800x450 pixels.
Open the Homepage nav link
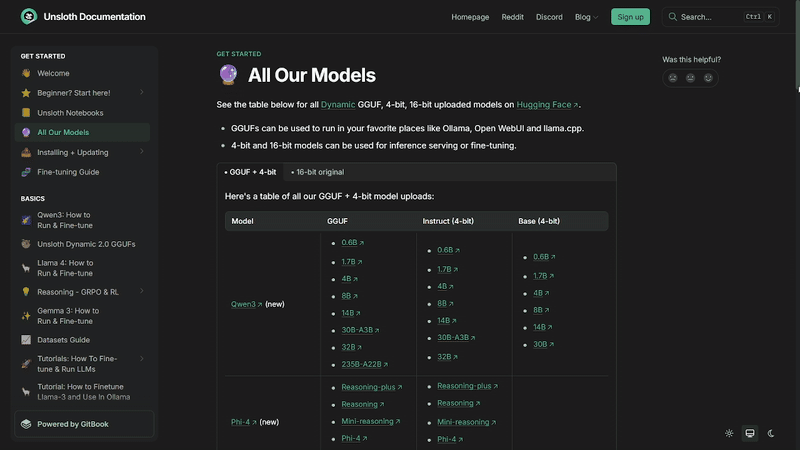click(470, 17)
